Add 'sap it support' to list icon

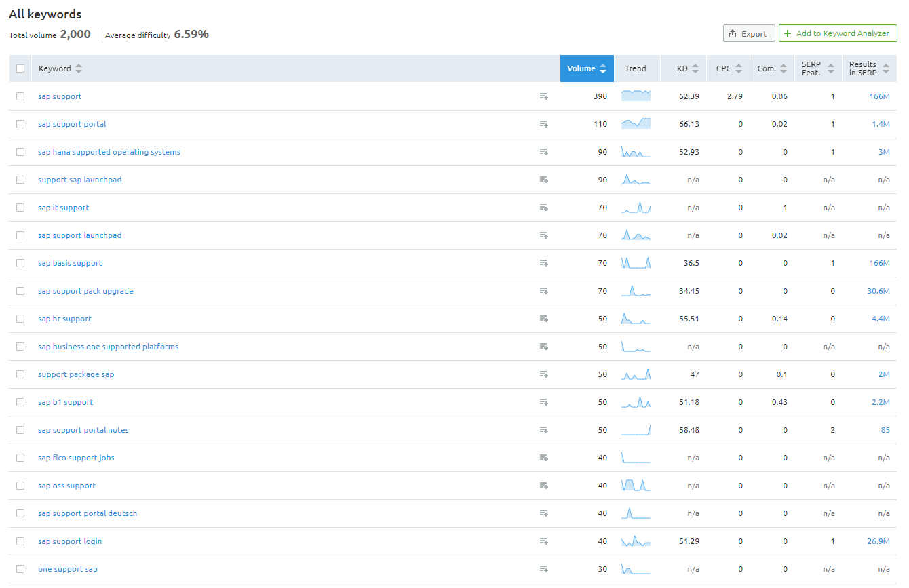(543, 208)
